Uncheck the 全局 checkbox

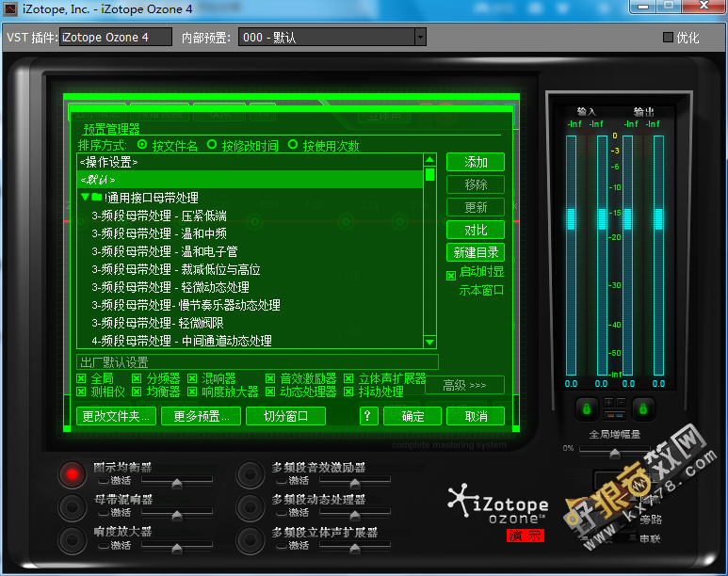(81, 378)
